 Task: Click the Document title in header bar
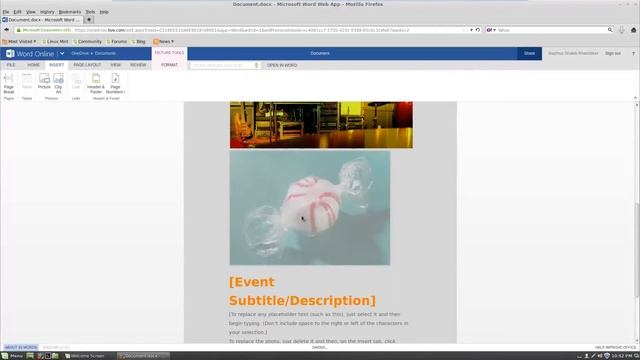coord(320,53)
